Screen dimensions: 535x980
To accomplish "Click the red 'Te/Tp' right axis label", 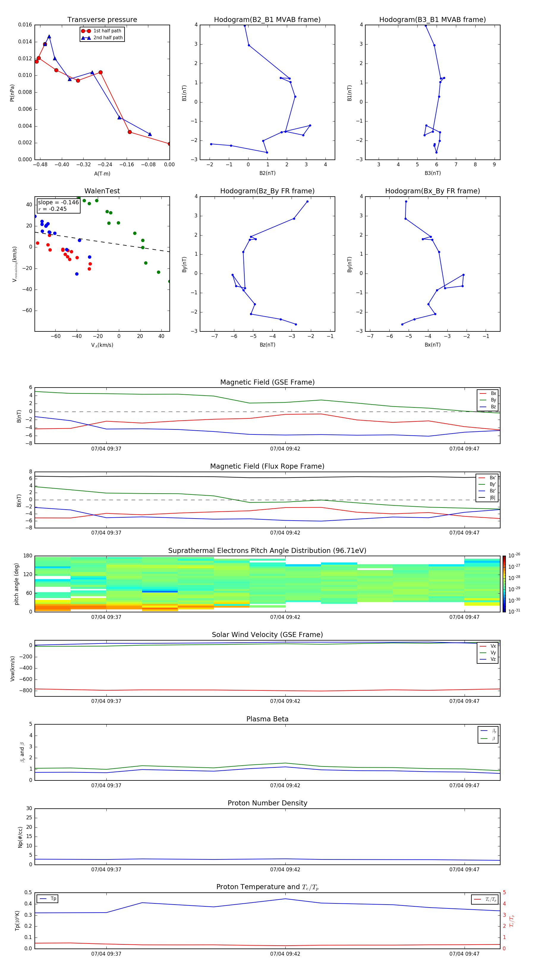I will click(512, 921).
